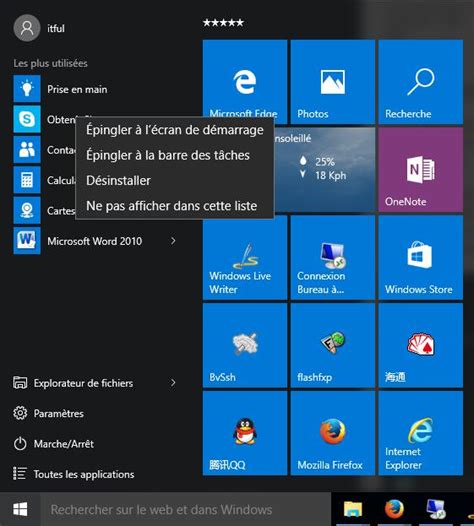The image size is (474, 526).
Task: Click the search box Rechercher sur le web
Action: pos(186,509)
